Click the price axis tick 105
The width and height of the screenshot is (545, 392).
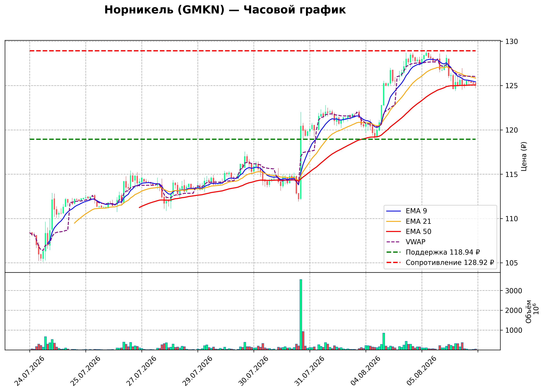click(512, 263)
